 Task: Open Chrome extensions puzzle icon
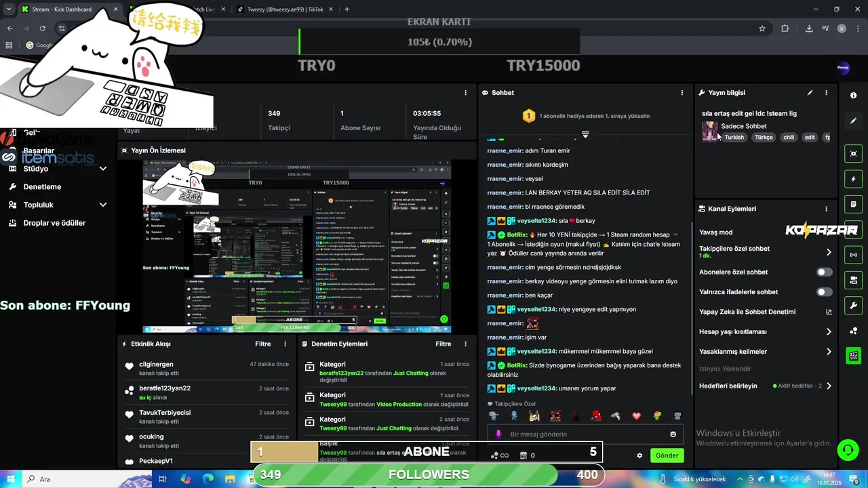(785, 28)
